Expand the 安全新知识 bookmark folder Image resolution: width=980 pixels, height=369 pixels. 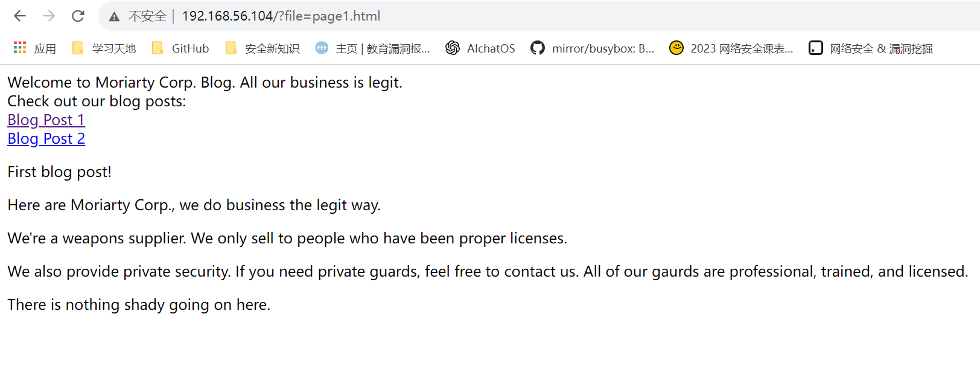(x=262, y=48)
